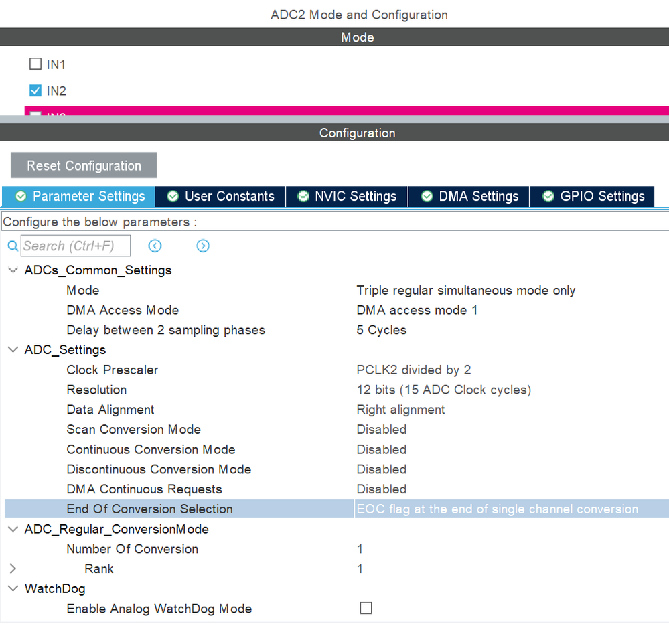The width and height of the screenshot is (669, 644).
Task: Click the Configuration section header bar
Action: click(335, 133)
